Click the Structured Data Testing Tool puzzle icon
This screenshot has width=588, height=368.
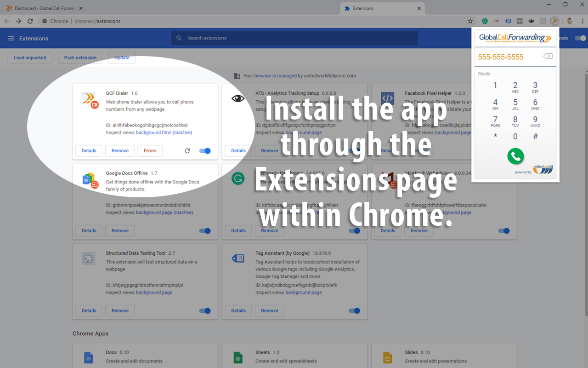coord(88,259)
